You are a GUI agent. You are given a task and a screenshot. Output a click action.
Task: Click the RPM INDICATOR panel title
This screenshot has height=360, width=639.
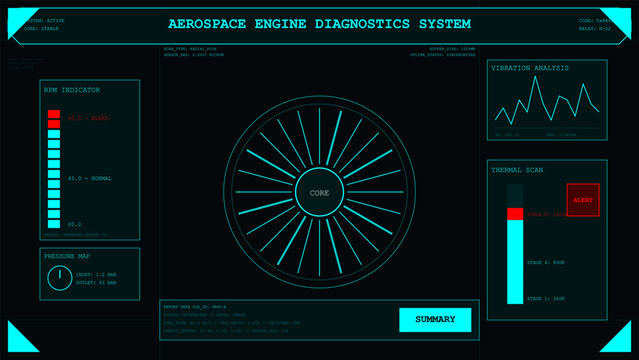72,90
